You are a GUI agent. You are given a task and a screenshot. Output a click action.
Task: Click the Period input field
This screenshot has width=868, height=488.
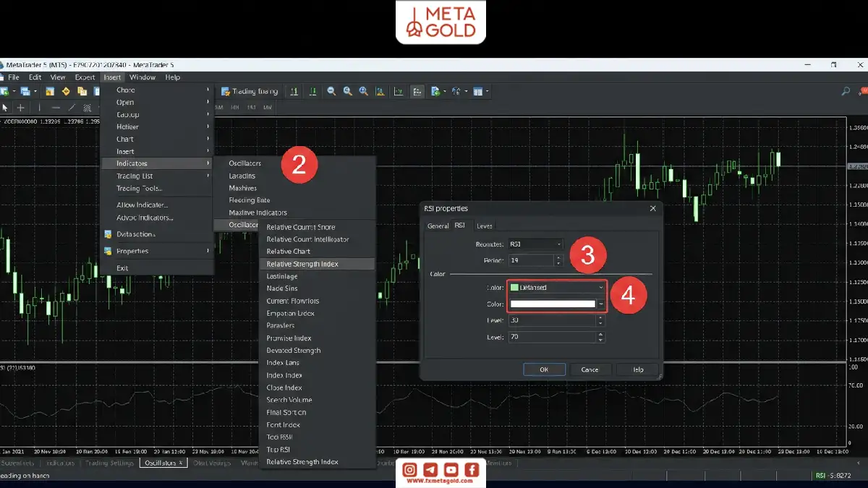(x=530, y=260)
